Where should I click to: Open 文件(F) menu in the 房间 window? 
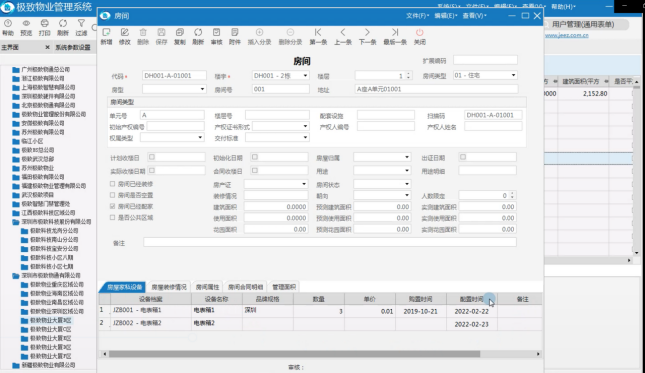[x=418, y=16]
